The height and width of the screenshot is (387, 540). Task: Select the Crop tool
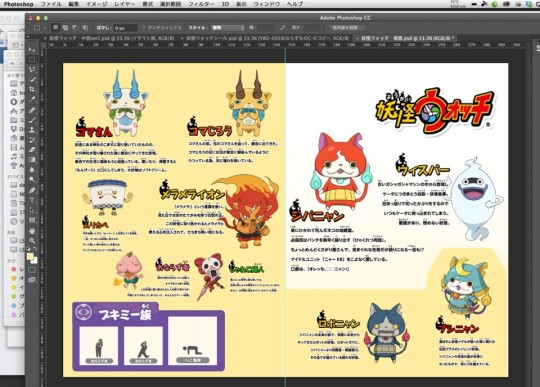point(32,90)
